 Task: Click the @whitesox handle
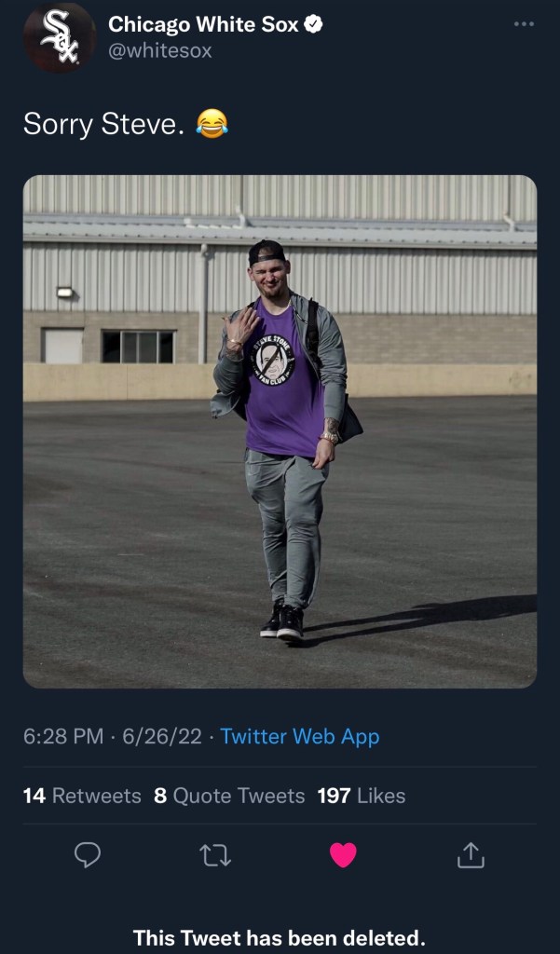coord(160,51)
